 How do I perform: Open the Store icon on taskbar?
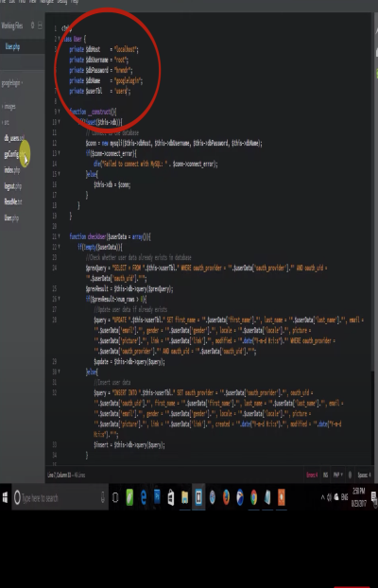click(171, 497)
